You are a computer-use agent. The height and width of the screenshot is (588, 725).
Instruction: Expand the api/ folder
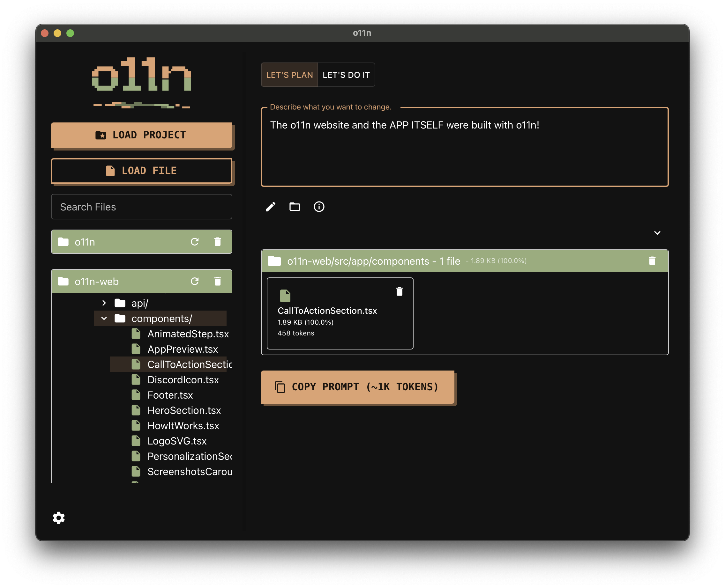click(104, 303)
